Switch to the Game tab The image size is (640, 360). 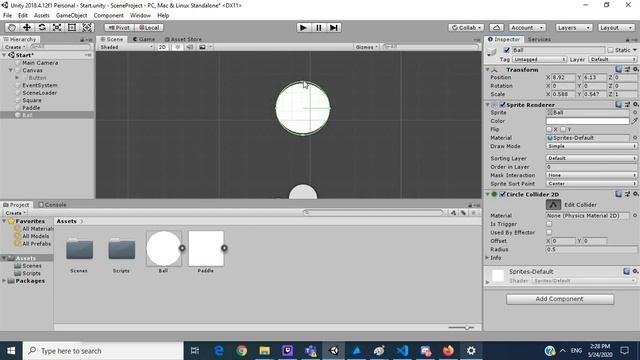(144, 39)
